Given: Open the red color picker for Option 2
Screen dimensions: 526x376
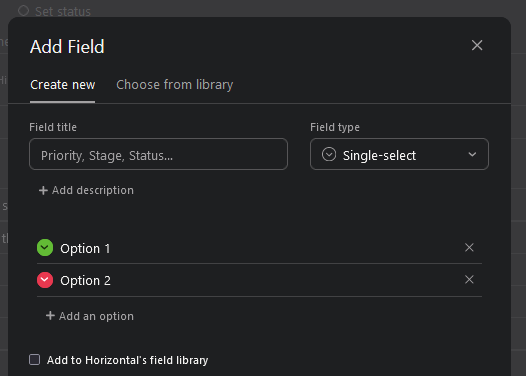Looking at the screenshot, I should coord(45,280).
